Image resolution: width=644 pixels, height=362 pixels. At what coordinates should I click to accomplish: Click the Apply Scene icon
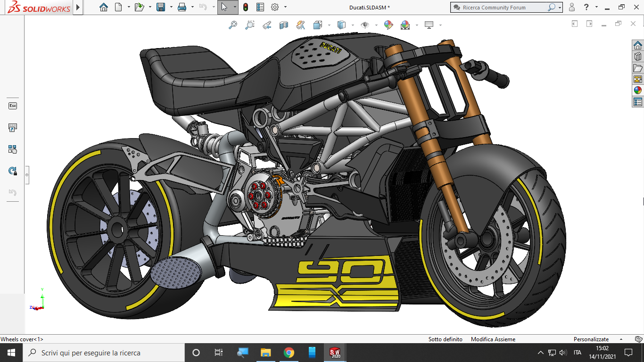(x=405, y=25)
